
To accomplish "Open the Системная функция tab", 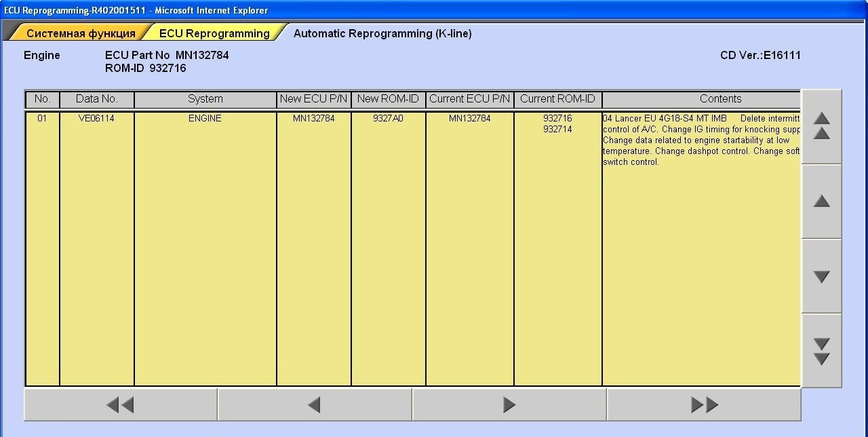I will click(80, 33).
